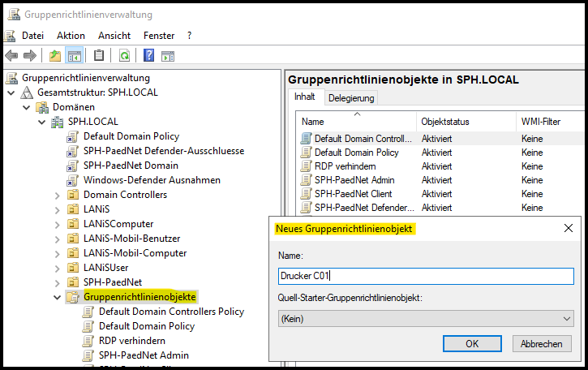Click the scroll icon of Default Domain Policy list row
The width and height of the screenshot is (588, 370).
tap(306, 153)
